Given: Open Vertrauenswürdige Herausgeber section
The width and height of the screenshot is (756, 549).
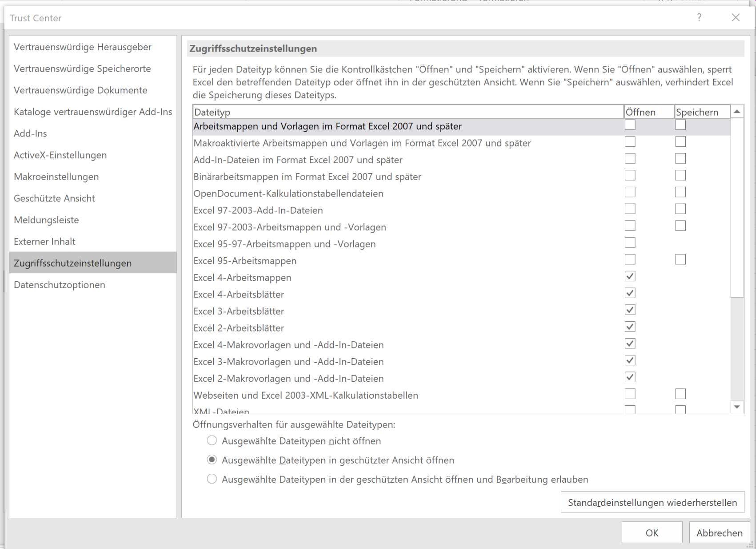Looking at the screenshot, I should 93,47.
